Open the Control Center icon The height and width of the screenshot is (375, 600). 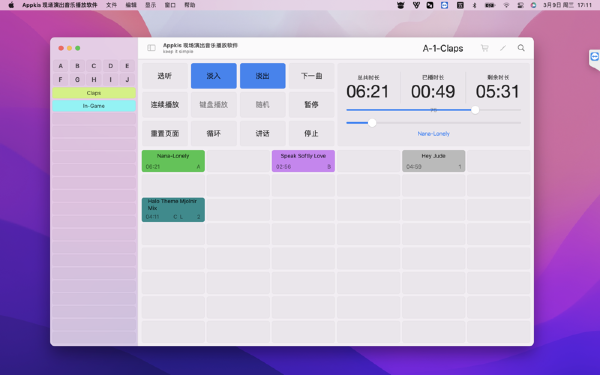[520, 5]
